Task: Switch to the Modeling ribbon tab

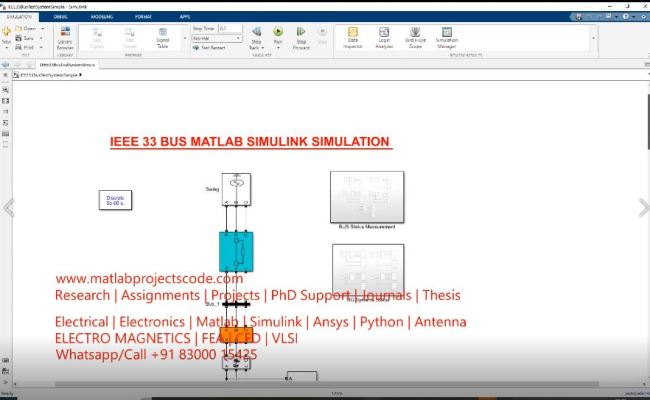Action: (102, 17)
